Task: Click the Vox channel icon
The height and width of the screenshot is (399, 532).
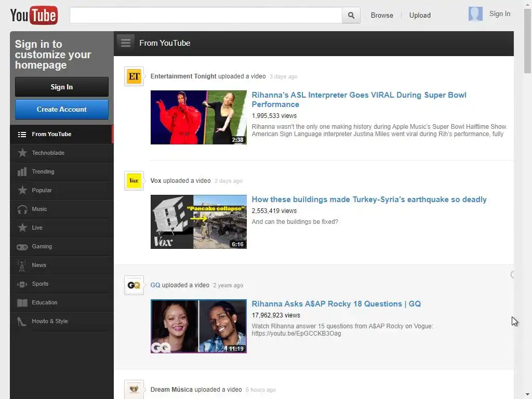Action: tap(134, 181)
